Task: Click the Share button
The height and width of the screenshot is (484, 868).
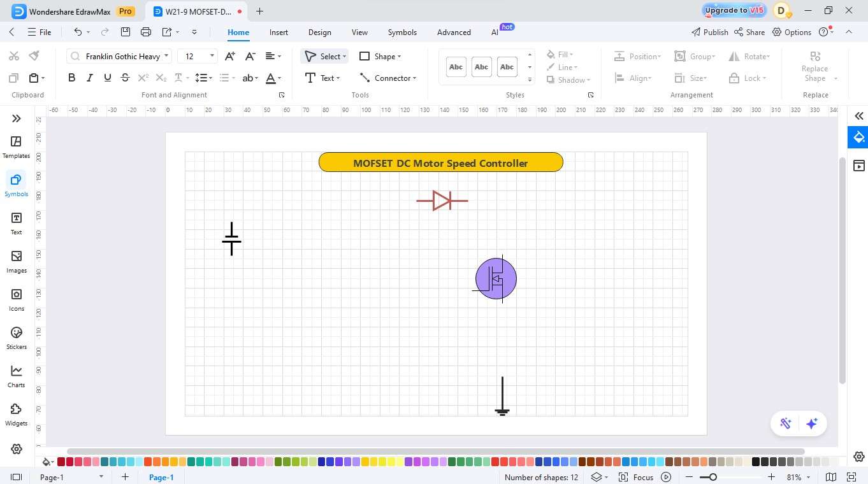Action: point(749,32)
